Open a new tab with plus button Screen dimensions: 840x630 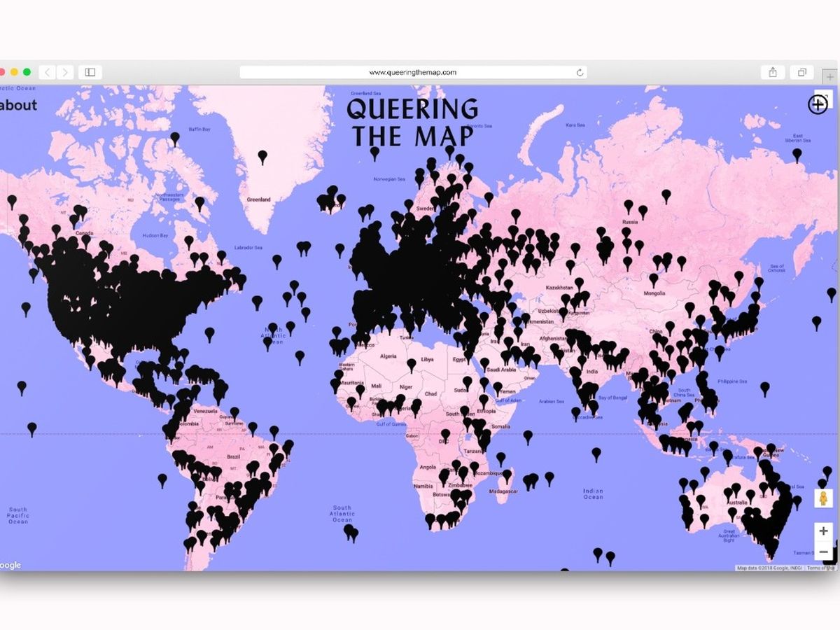coord(831,77)
